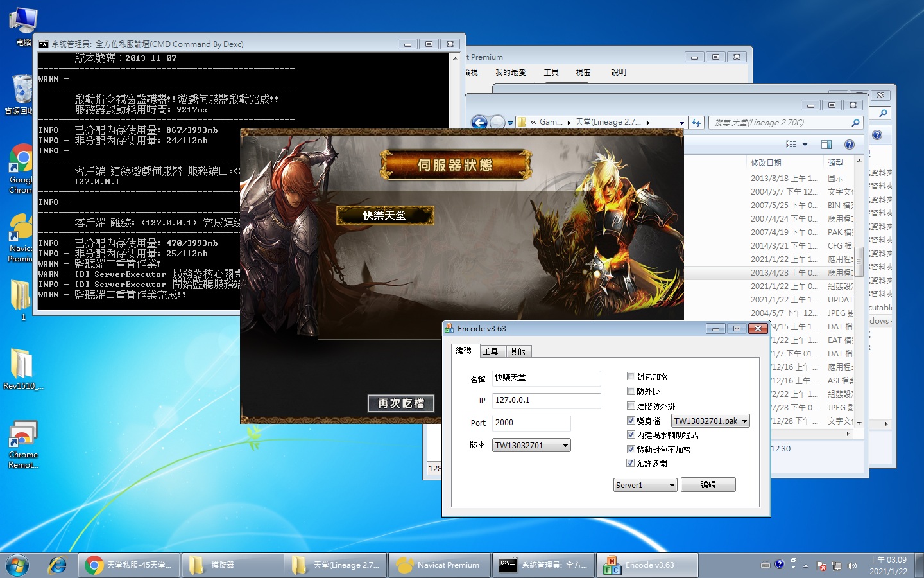The height and width of the screenshot is (578, 924).
Task: Enable 封包加密 checkbox
Action: click(x=631, y=376)
